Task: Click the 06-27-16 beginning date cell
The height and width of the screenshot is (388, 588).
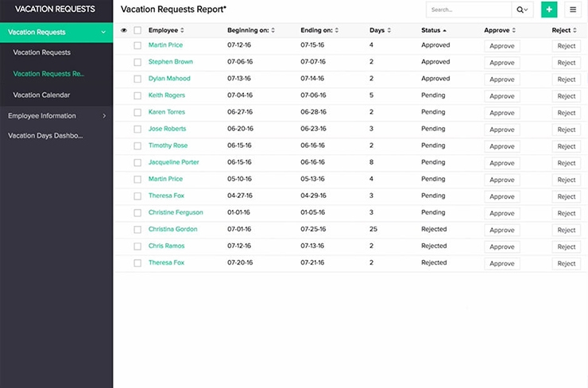Action: click(240, 112)
